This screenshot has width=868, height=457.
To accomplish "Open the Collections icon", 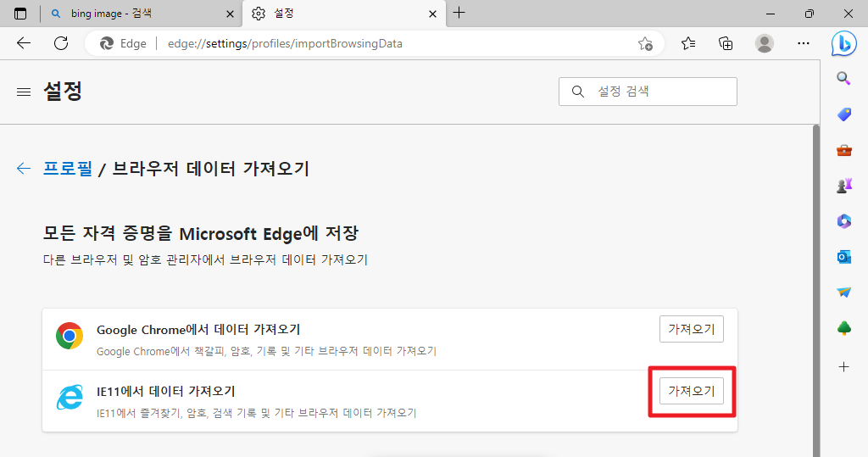I will [726, 43].
